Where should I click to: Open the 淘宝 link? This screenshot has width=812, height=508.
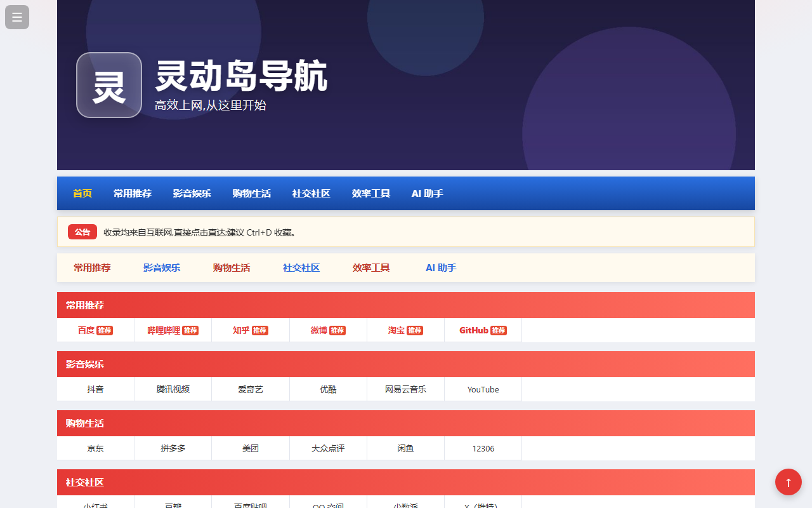click(406, 330)
